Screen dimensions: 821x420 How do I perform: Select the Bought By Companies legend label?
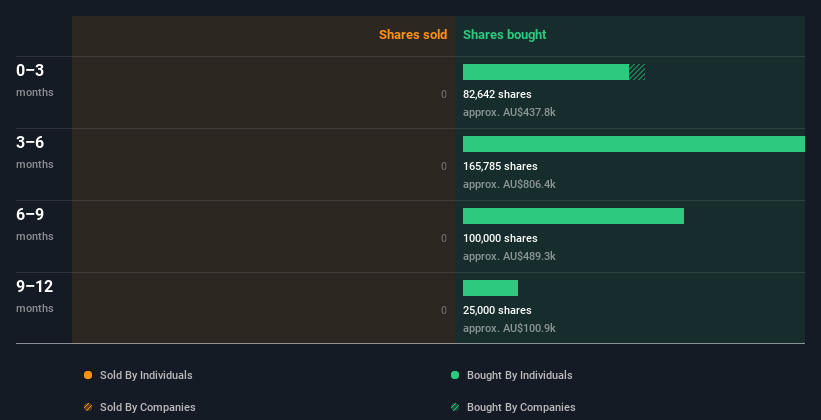click(x=521, y=407)
